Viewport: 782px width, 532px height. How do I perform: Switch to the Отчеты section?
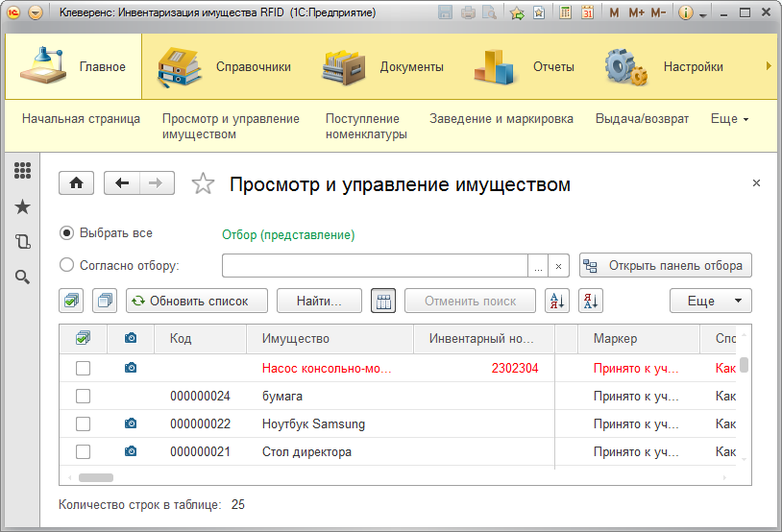[x=524, y=66]
